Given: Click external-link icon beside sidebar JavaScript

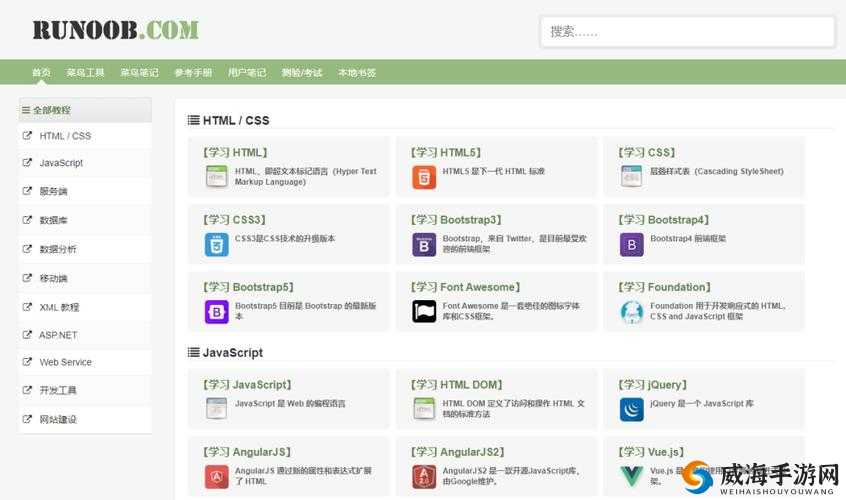Looking at the screenshot, I should pos(27,162).
